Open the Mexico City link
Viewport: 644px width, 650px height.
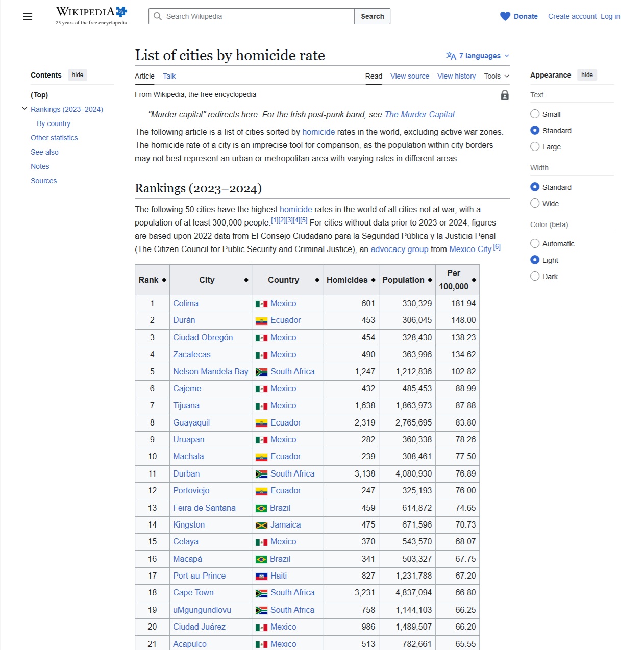[470, 249]
